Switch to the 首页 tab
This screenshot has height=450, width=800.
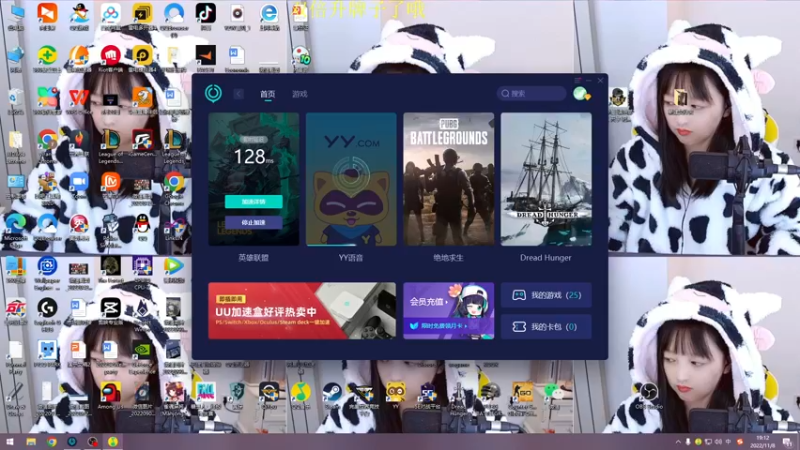pyautogui.click(x=267, y=94)
